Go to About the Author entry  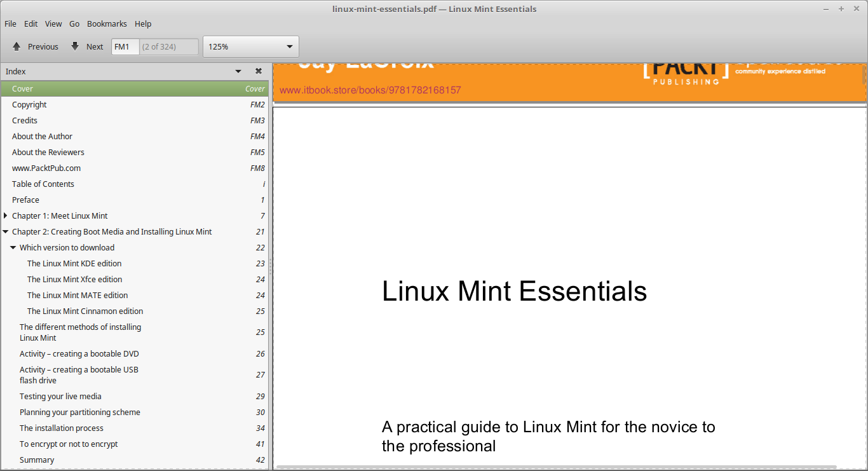135,136
